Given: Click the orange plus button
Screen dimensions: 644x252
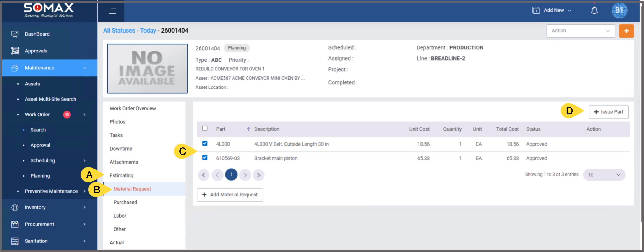Looking at the screenshot, I should (x=626, y=31).
